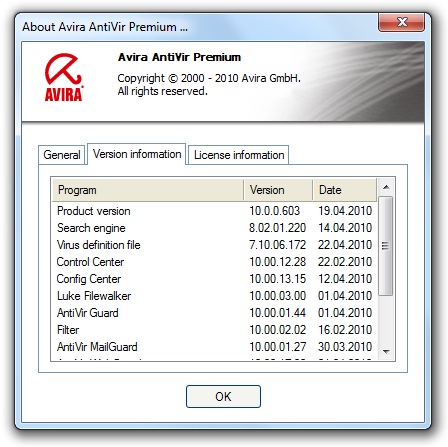Open the License information tab

[x=239, y=155]
